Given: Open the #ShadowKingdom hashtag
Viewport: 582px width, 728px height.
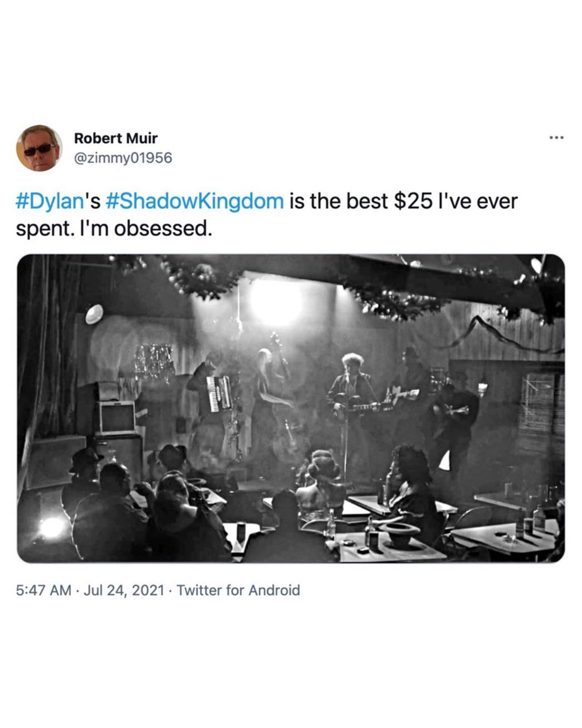Looking at the screenshot, I should click(195, 201).
